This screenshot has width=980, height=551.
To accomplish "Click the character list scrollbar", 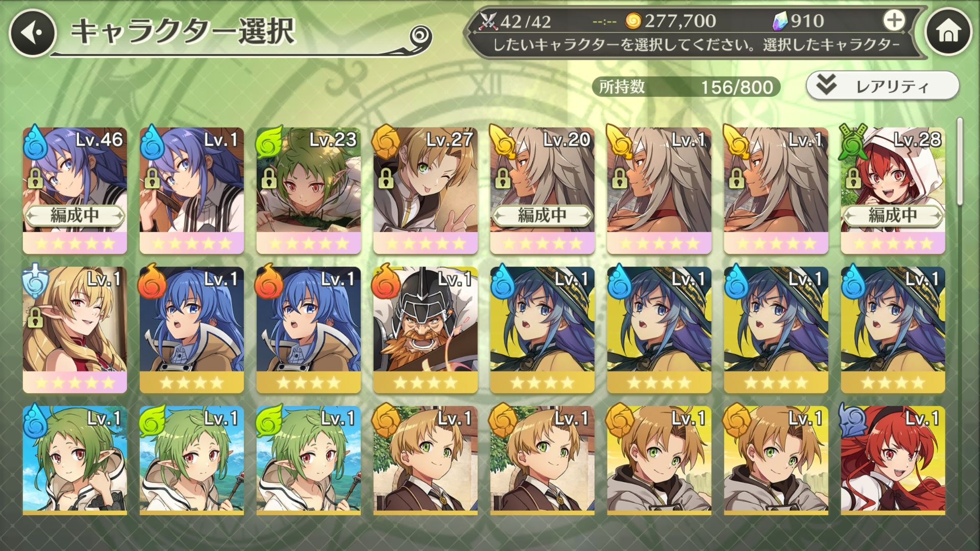I will pos(959,316).
